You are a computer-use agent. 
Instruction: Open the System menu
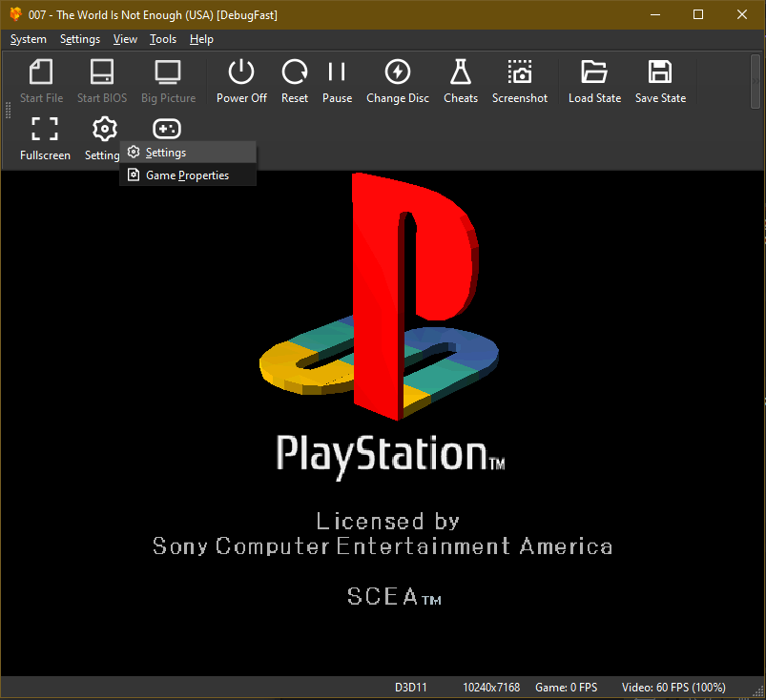point(29,39)
